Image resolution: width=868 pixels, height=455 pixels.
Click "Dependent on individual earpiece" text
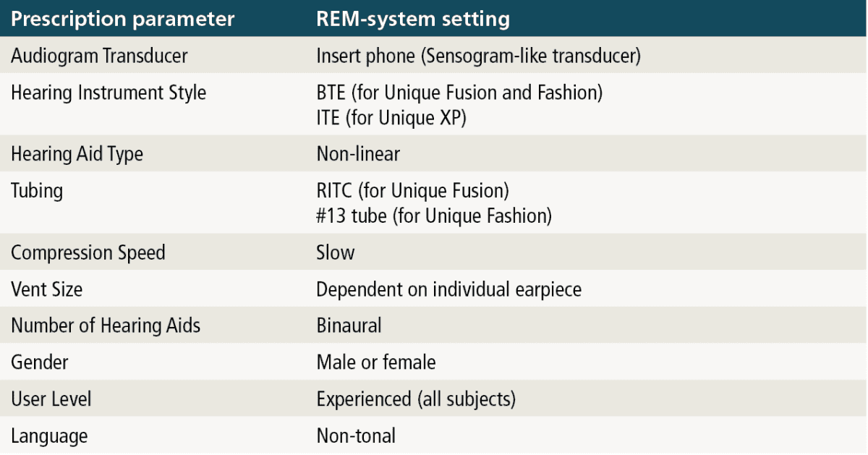tap(448, 289)
